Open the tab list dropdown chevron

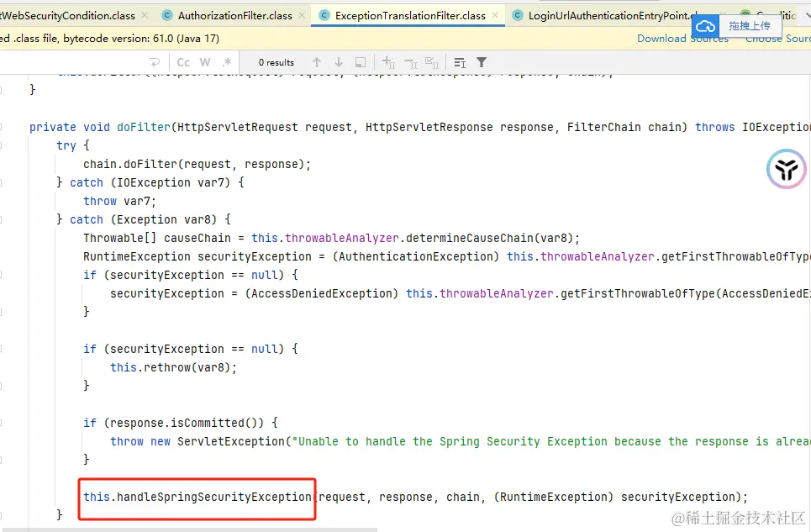[808, 15]
